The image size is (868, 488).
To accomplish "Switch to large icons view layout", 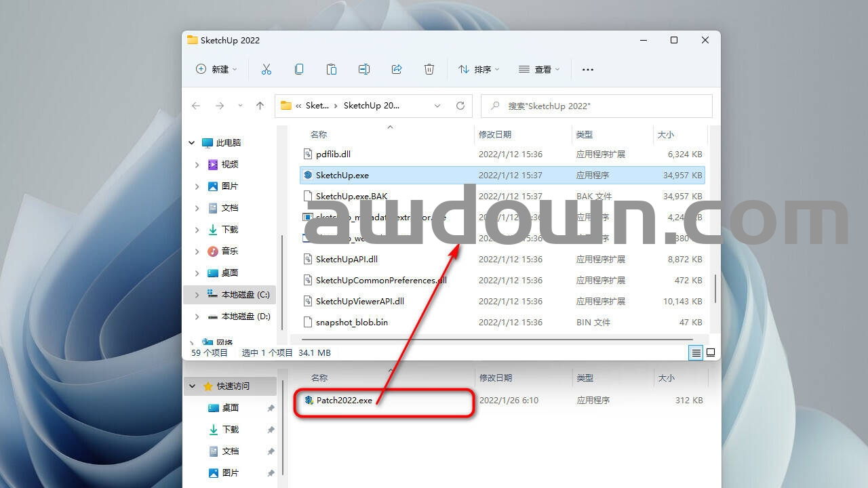I will click(x=711, y=352).
